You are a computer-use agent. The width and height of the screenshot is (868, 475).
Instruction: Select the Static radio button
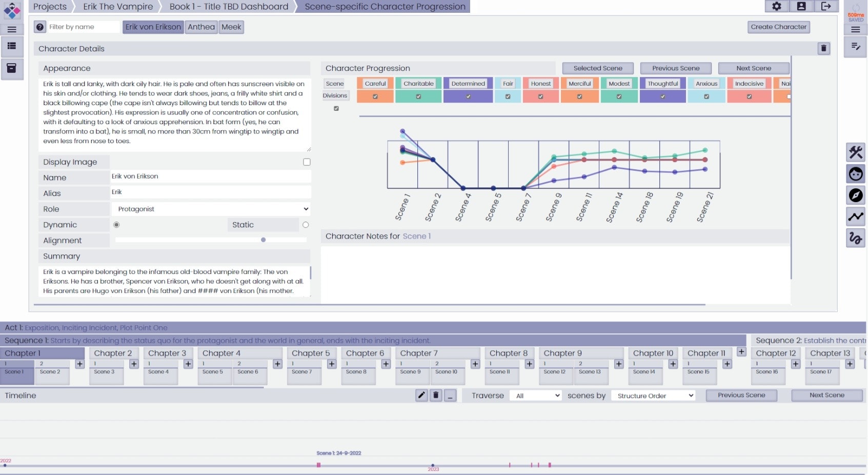click(306, 225)
